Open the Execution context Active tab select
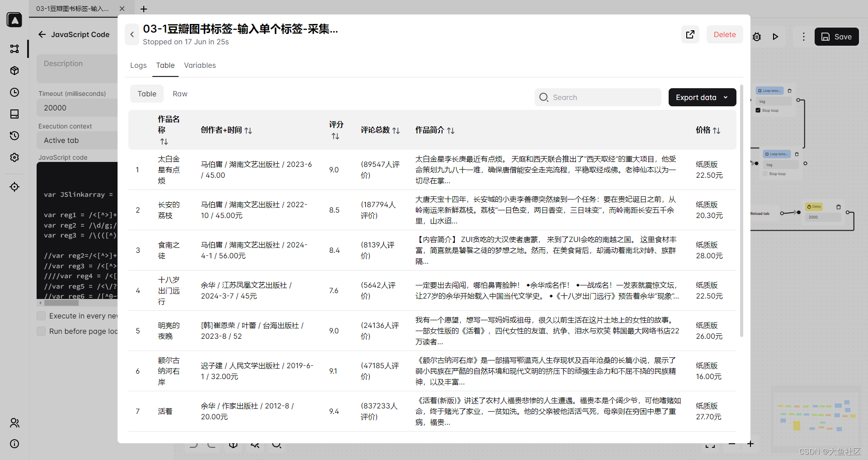The height and width of the screenshot is (460, 868). click(x=77, y=140)
